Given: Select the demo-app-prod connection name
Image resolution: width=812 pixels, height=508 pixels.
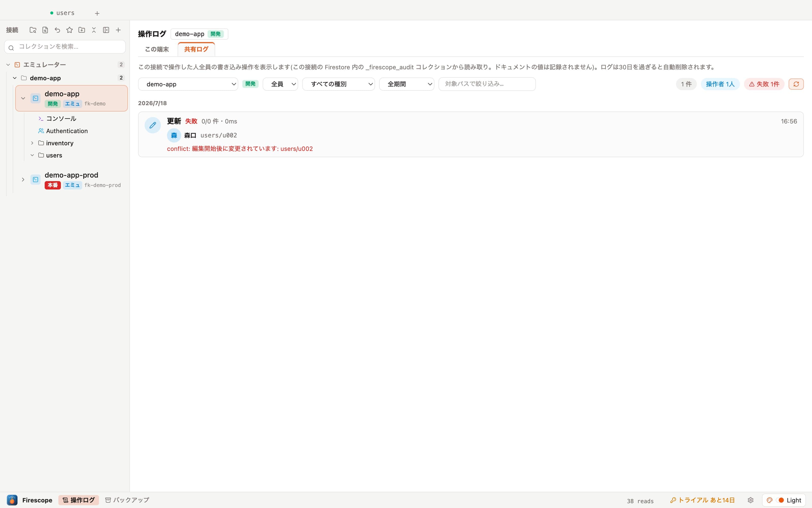Looking at the screenshot, I should tap(72, 175).
